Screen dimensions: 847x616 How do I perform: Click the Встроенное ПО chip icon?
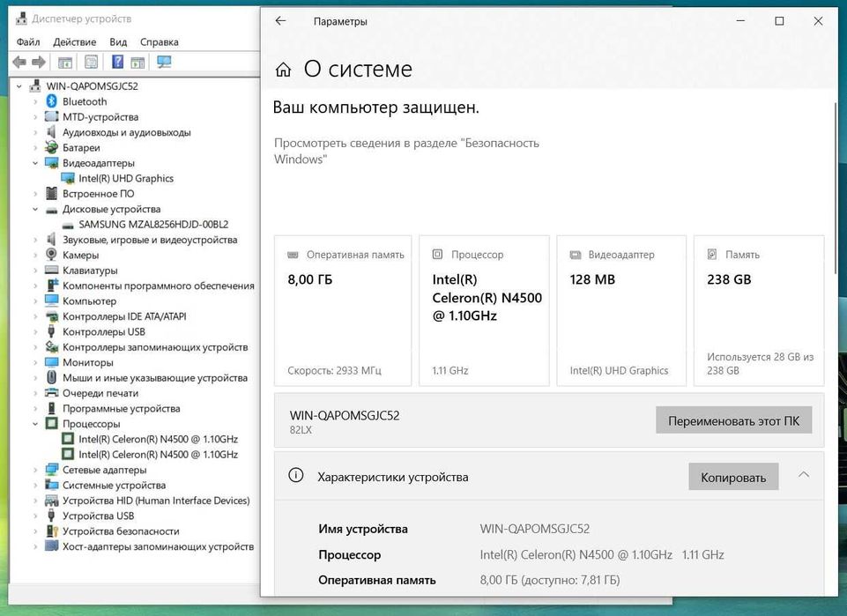click(x=51, y=193)
